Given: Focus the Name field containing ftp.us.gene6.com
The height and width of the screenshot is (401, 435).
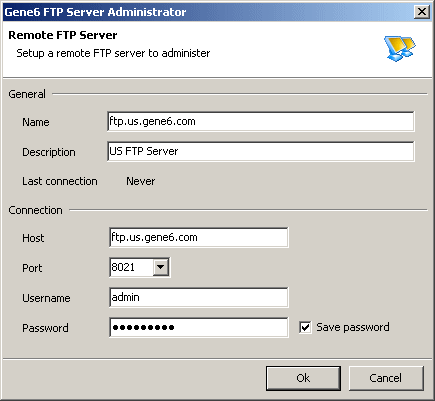Looking at the screenshot, I should [x=261, y=121].
